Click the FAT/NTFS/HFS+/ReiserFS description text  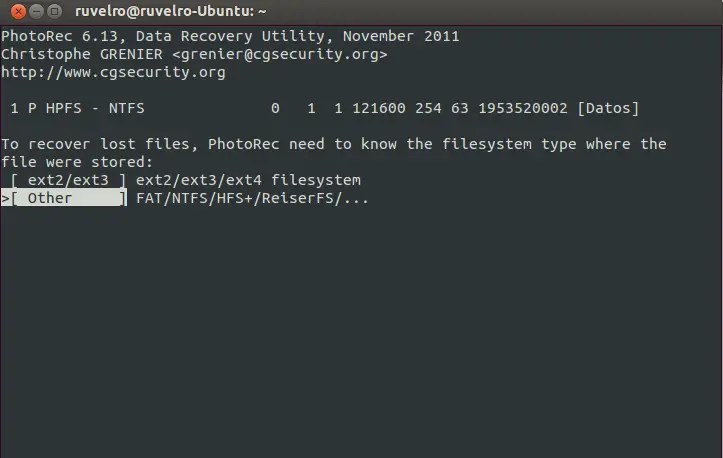[252, 198]
